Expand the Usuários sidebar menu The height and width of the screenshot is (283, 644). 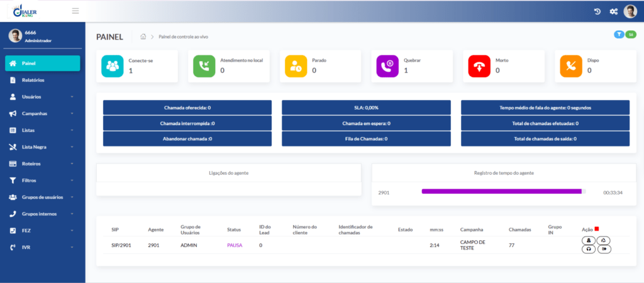click(42, 97)
